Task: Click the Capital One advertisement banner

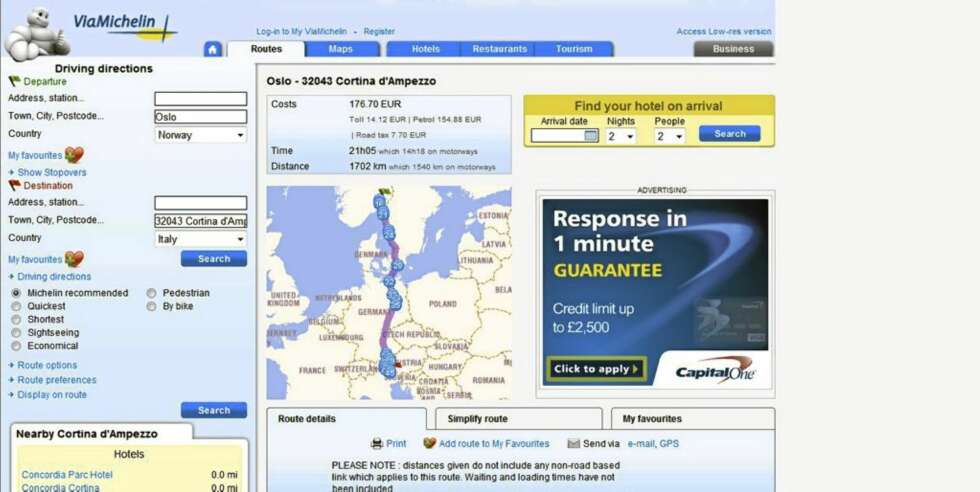Action: pyautogui.click(x=655, y=292)
